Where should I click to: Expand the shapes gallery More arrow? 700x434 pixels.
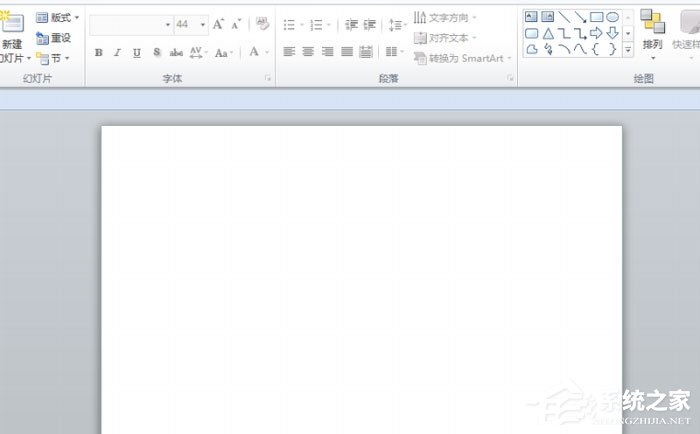click(x=628, y=48)
